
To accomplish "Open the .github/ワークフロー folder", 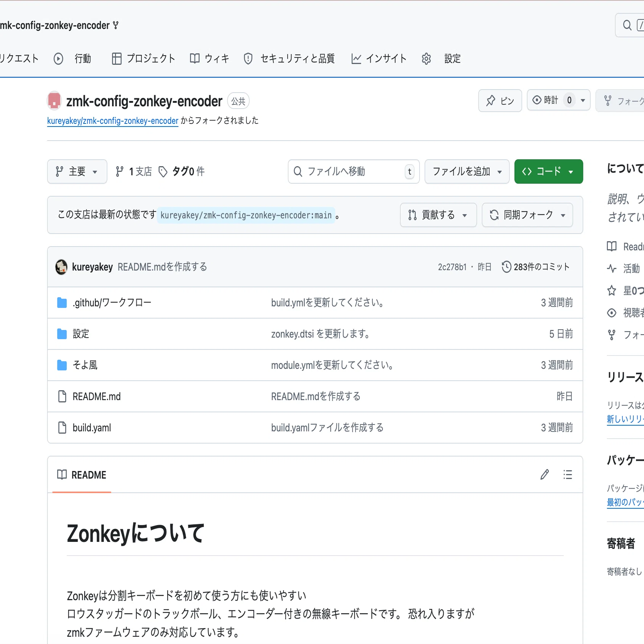I will coord(112,303).
